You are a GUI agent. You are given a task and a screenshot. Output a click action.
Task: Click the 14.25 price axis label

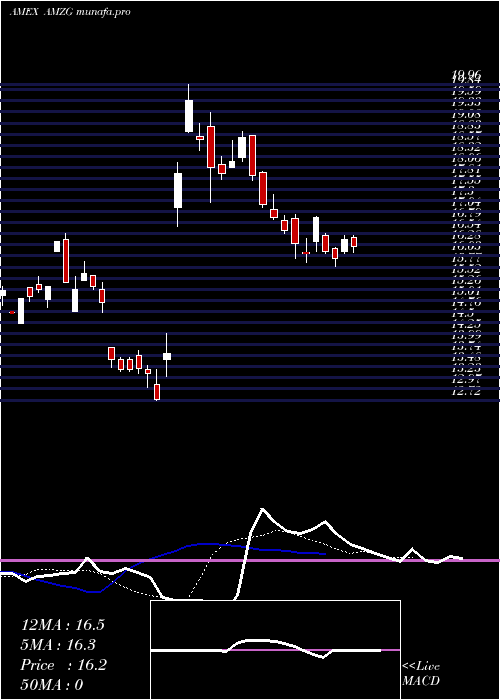coord(466,325)
